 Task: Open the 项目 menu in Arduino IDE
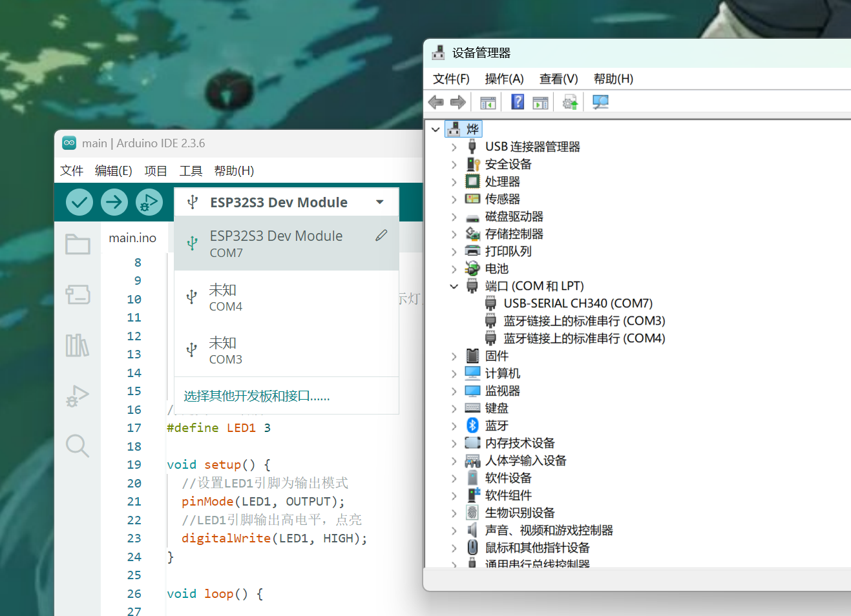[x=156, y=170]
